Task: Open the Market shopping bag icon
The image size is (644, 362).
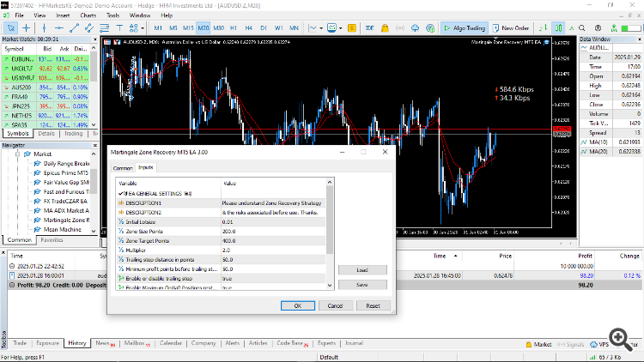Action: click(x=385, y=28)
